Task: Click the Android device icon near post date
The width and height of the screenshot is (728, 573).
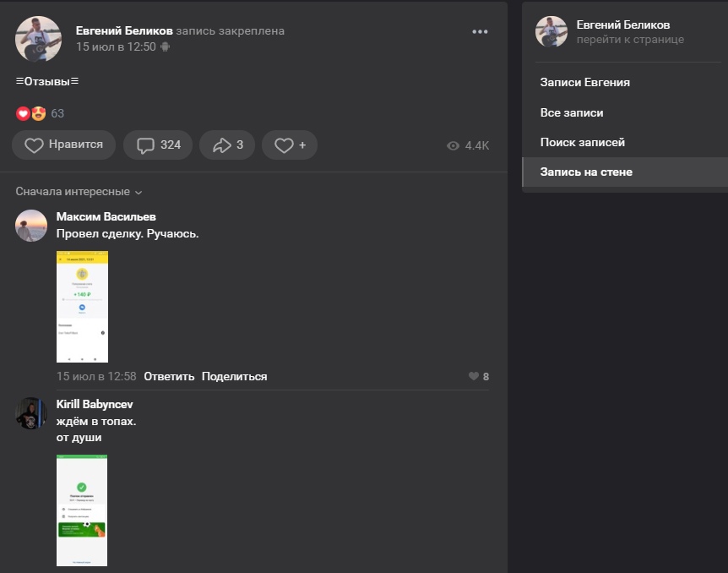Action: 166,47
